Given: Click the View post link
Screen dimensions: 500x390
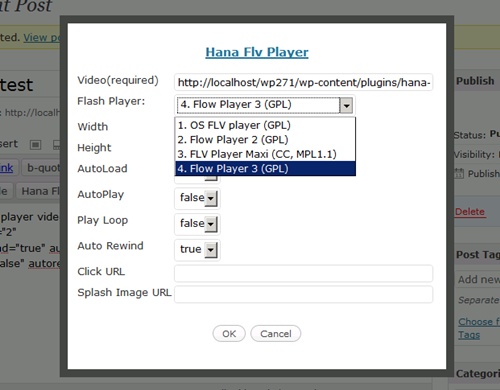Looking at the screenshot, I should coord(41,38).
